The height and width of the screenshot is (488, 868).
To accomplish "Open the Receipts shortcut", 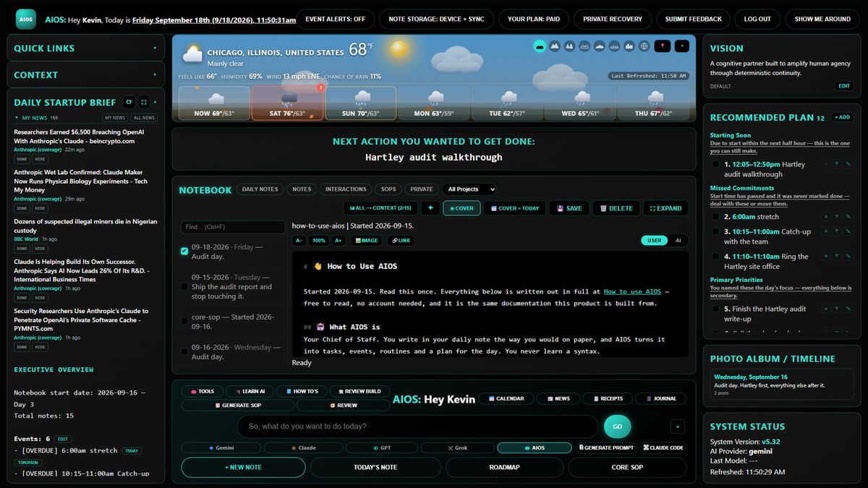I will [606, 398].
